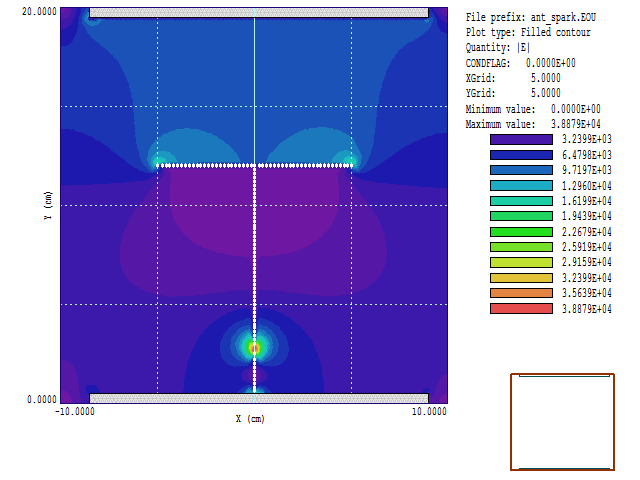This screenshot has height=480, width=640.
Task: Click the bottom gray electrode plate
Action: pos(259,398)
